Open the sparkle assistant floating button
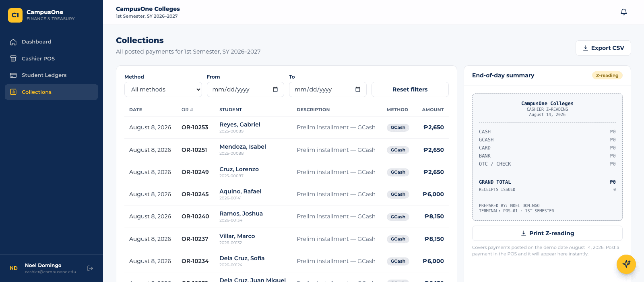Viewport: 644px width, 282px height. [x=626, y=264]
